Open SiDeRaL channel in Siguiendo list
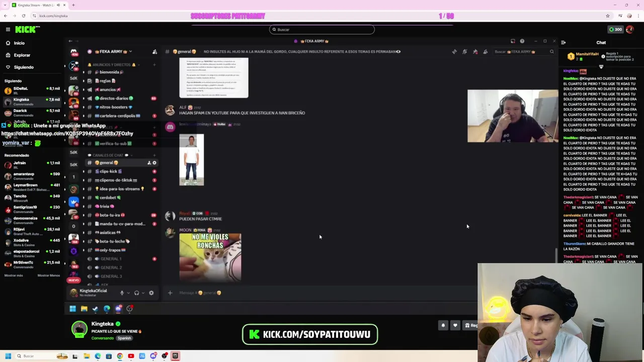This screenshot has height=362, width=644. (32, 90)
